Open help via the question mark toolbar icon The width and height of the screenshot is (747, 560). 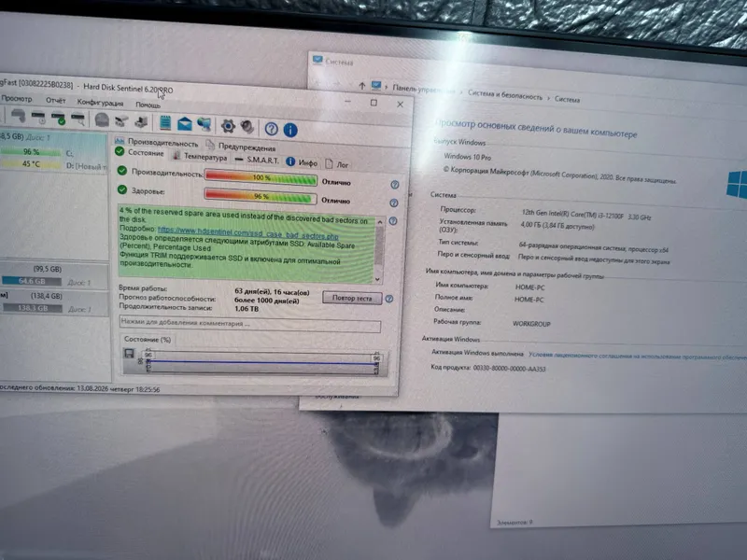272,129
